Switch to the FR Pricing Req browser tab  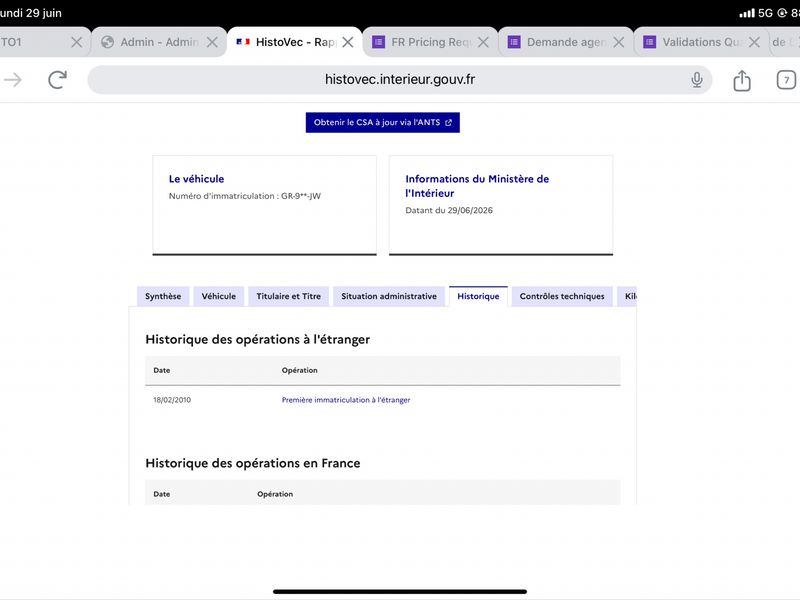tap(430, 42)
